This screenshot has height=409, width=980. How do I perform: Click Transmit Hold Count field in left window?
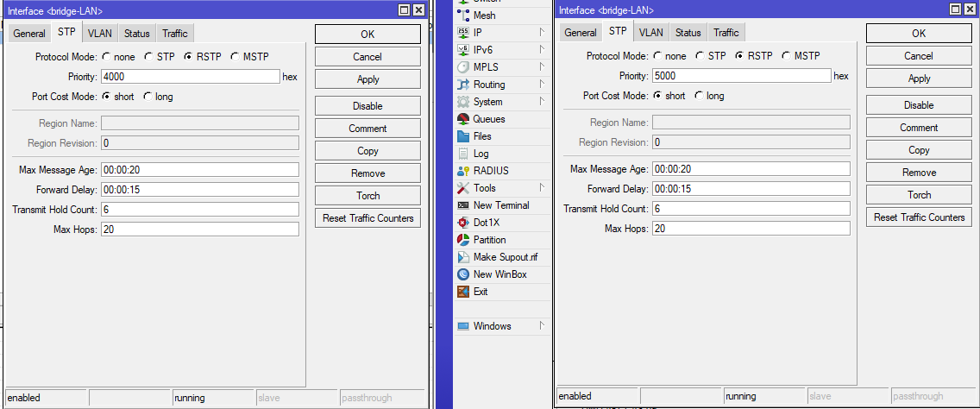point(200,210)
